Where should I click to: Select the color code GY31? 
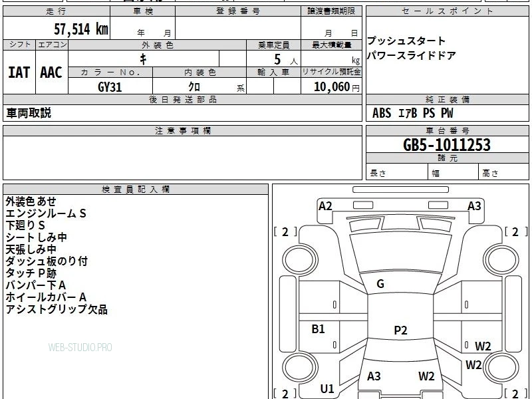(110, 87)
